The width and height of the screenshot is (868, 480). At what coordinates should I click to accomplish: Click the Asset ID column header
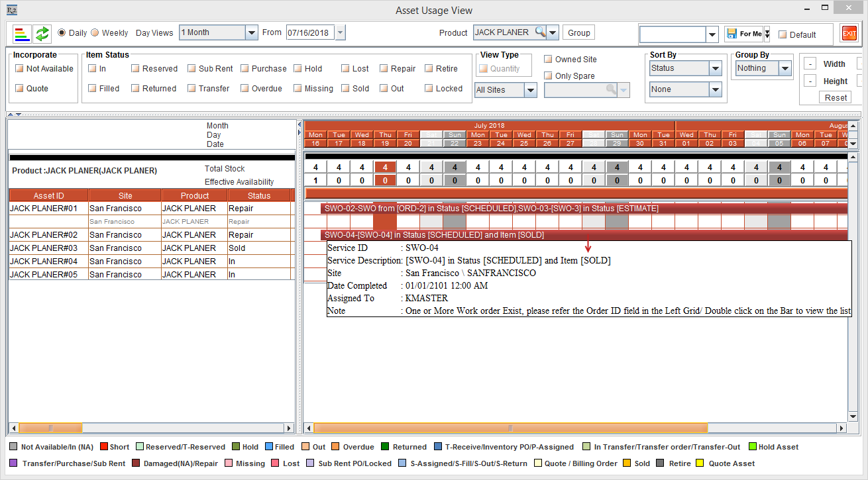[48, 195]
